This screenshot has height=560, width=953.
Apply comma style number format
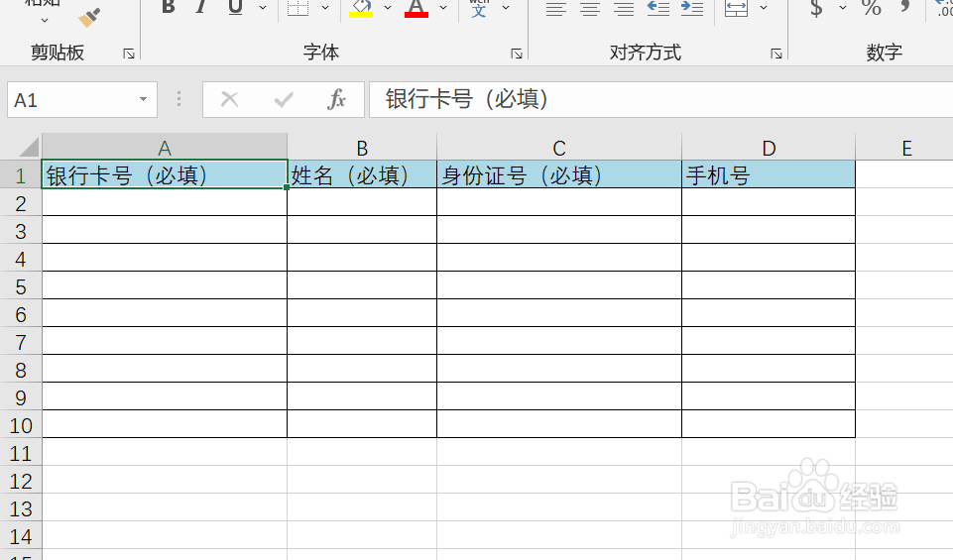pos(905,7)
